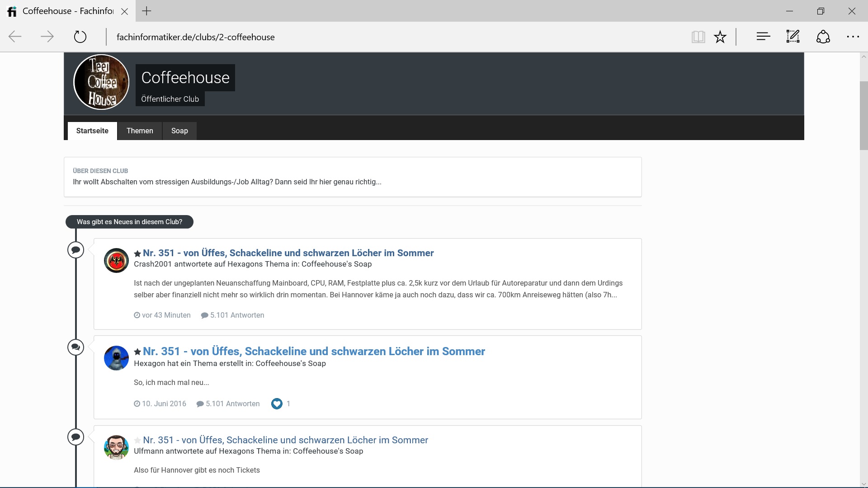The image size is (868, 488).
Task: Click Crash2001's avatar thumbnail
Action: (116, 260)
